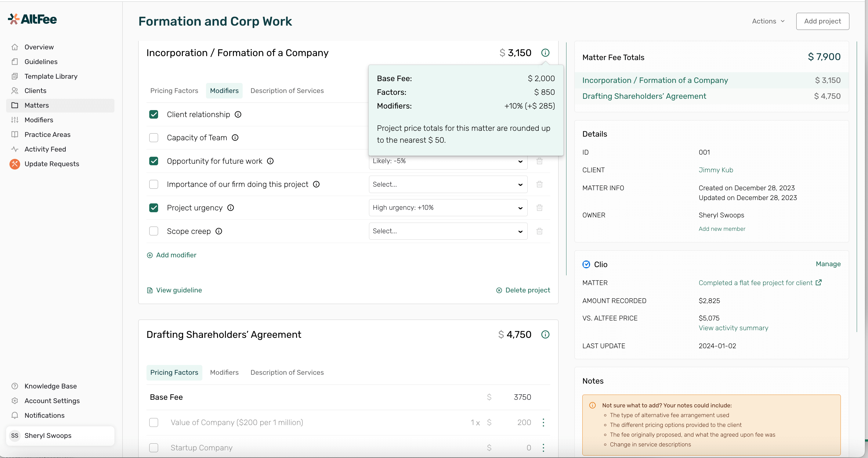Open 'Completed a flat fee project for client' link
The width and height of the screenshot is (868, 458).
[x=760, y=283]
